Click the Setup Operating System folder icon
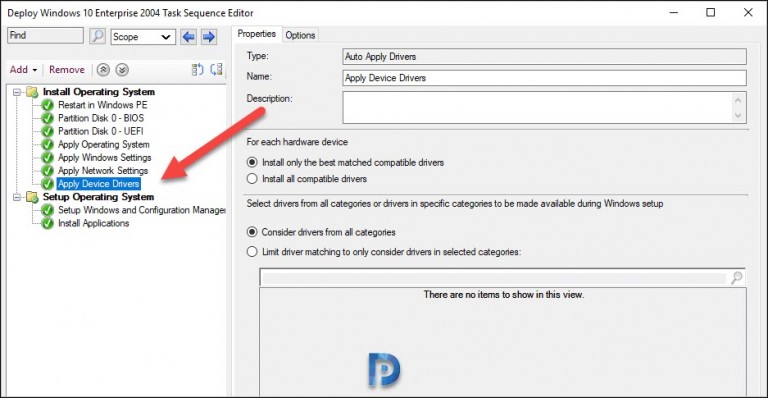The width and height of the screenshot is (768, 398). pos(32,197)
